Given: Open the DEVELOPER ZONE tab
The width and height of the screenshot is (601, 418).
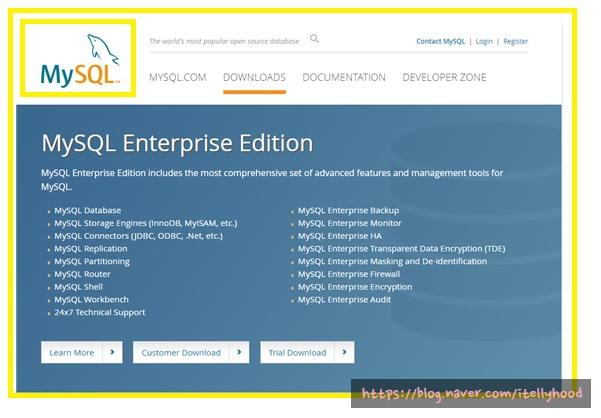Looking at the screenshot, I should (x=444, y=77).
